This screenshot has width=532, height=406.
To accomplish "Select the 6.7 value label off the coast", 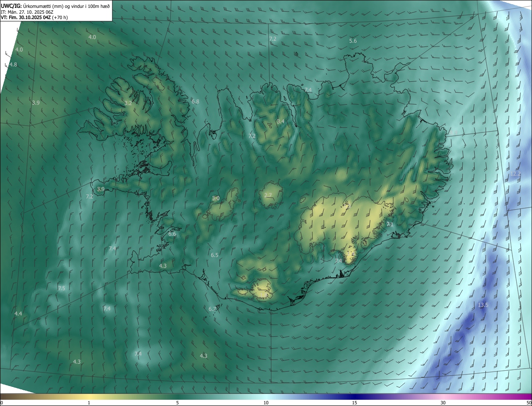I will click(212, 309).
